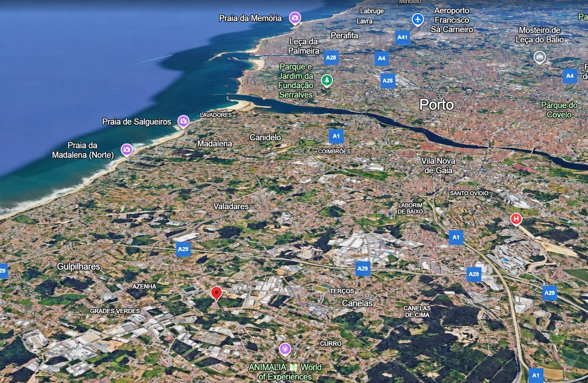Click the A4 shield below Mosteiro de Leça do Balio
Viewport: 588px width, 383px height.
click(569, 76)
